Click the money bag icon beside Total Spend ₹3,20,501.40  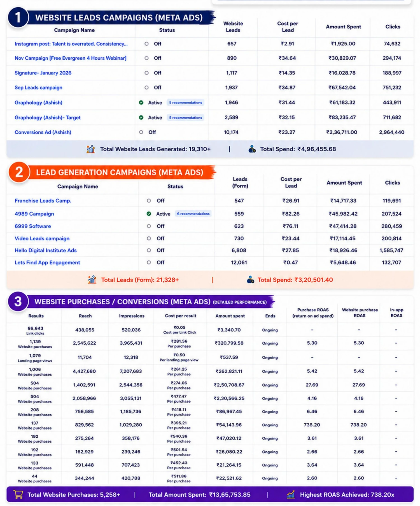(x=251, y=280)
